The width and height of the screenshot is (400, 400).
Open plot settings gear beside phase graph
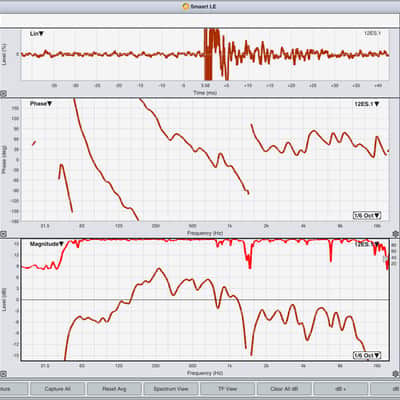pos(395,234)
